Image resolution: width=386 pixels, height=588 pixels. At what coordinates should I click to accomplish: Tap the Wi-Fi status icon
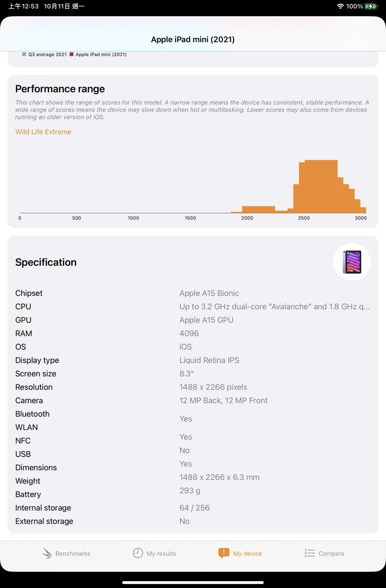[x=340, y=6]
